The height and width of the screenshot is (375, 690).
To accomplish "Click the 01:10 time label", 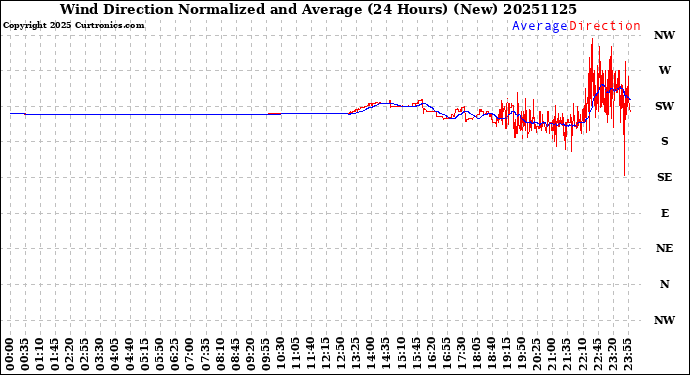I will [40, 354].
